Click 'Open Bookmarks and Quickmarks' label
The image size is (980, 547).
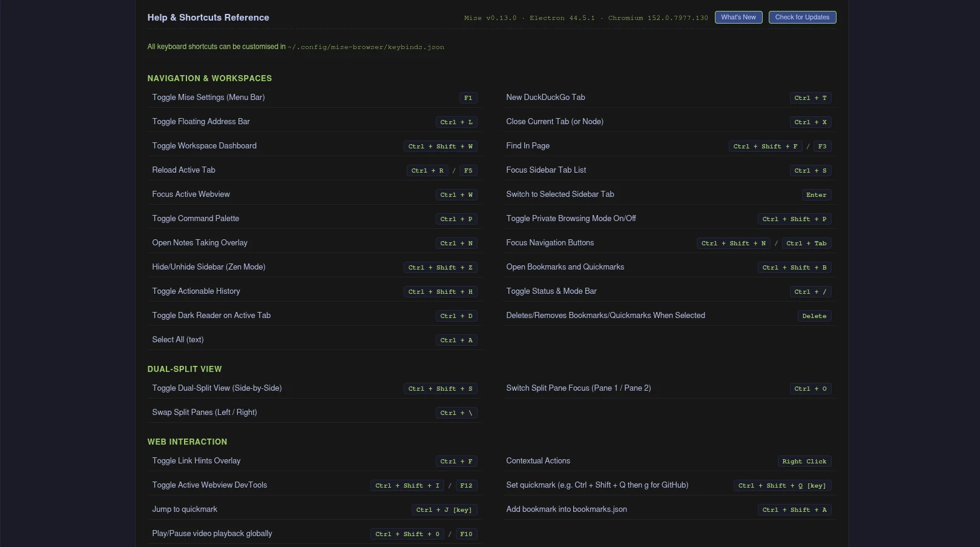point(565,267)
